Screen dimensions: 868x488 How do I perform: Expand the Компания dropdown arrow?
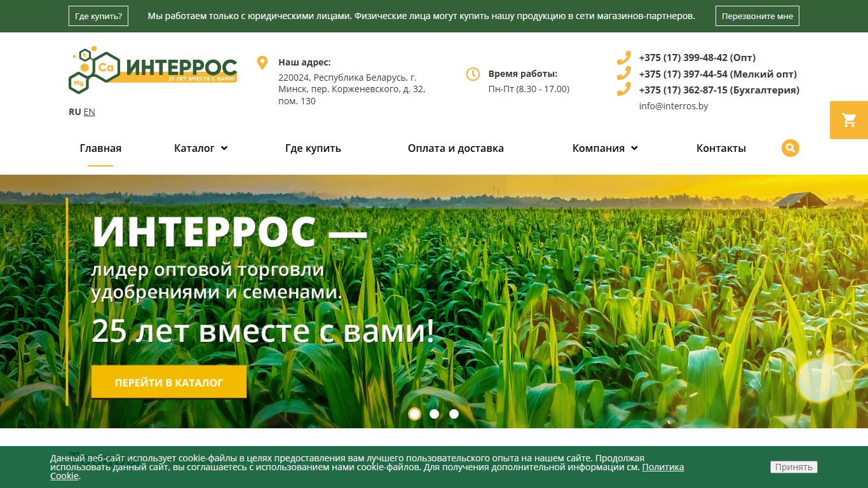[x=634, y=149]
